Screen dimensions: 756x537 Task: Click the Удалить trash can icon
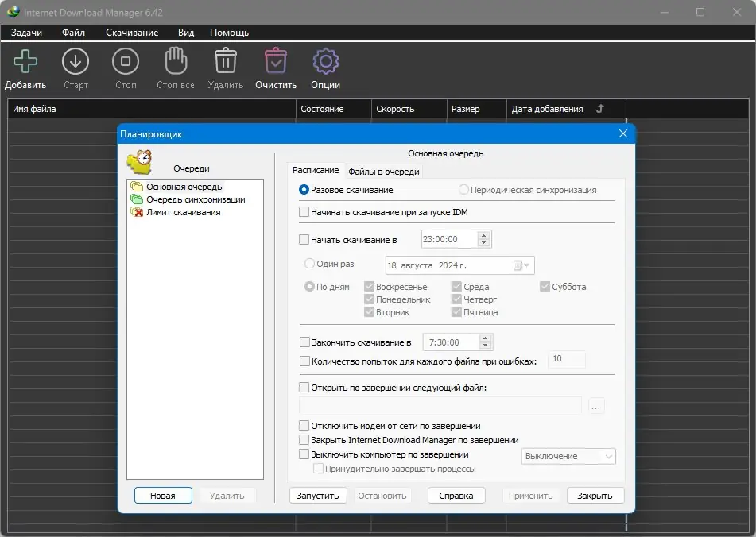[x=225, y=60]
